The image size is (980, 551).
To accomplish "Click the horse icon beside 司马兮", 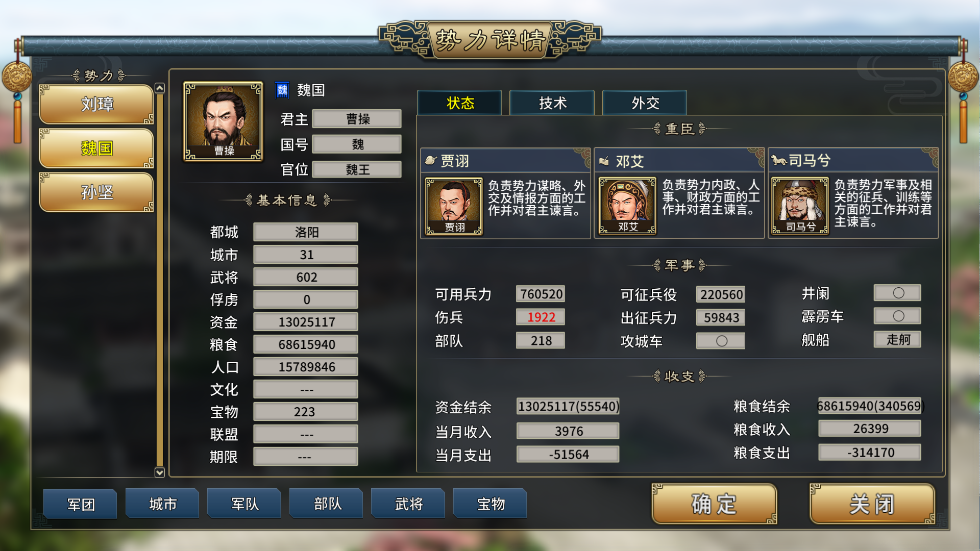I will [x=778, y=161].
